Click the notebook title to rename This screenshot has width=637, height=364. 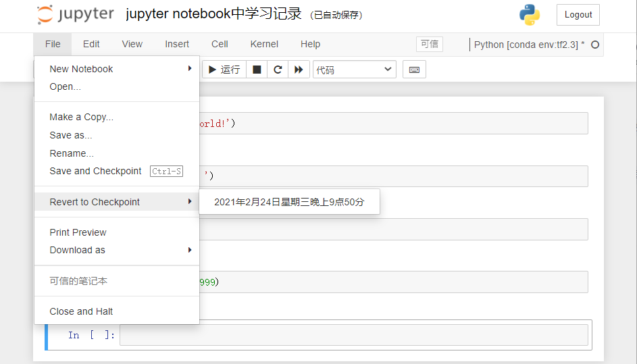click(x=213, y=14)
